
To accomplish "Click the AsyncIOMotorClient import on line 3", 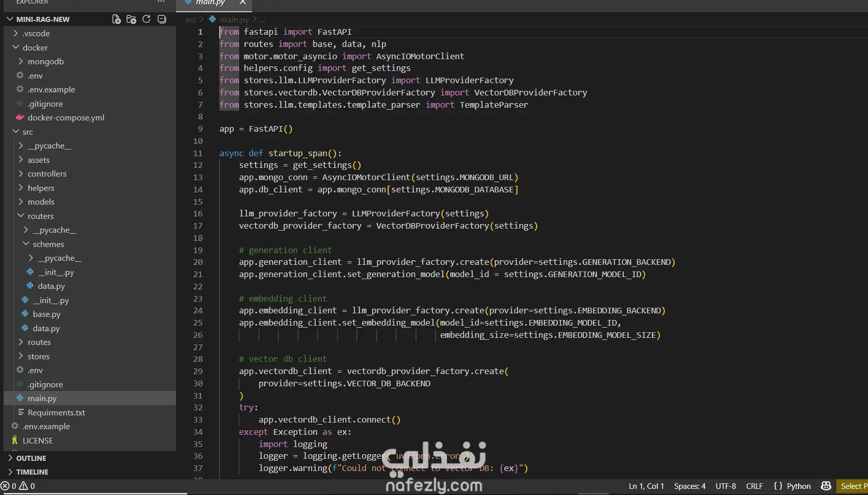I will (x=420, y=56).
